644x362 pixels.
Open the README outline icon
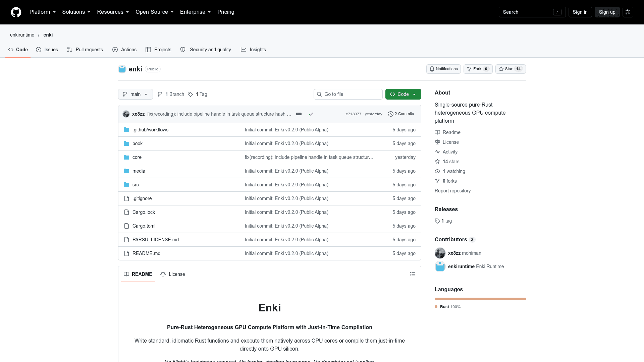click(413, 274)
